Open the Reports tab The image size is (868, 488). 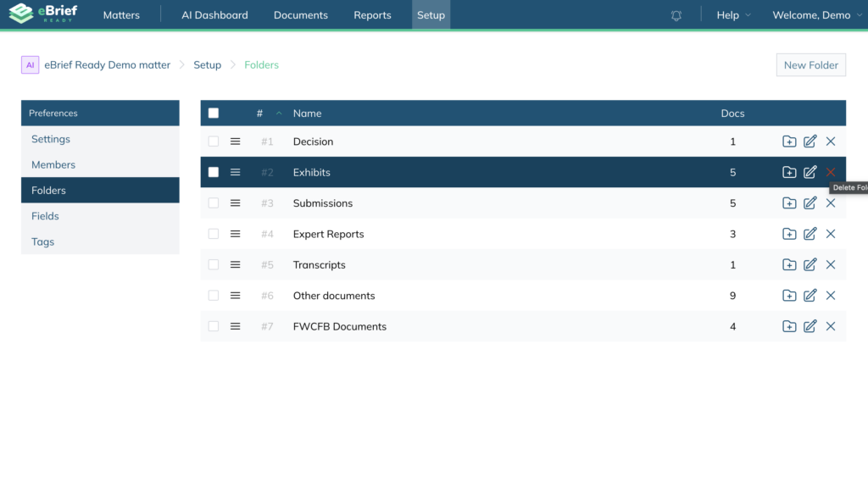point(373,15)
